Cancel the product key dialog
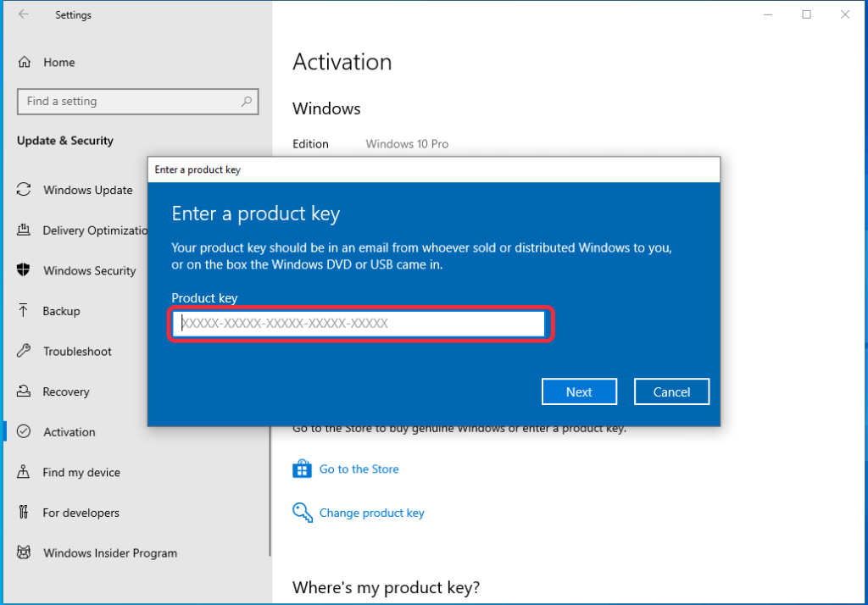 tap(671, 391)
